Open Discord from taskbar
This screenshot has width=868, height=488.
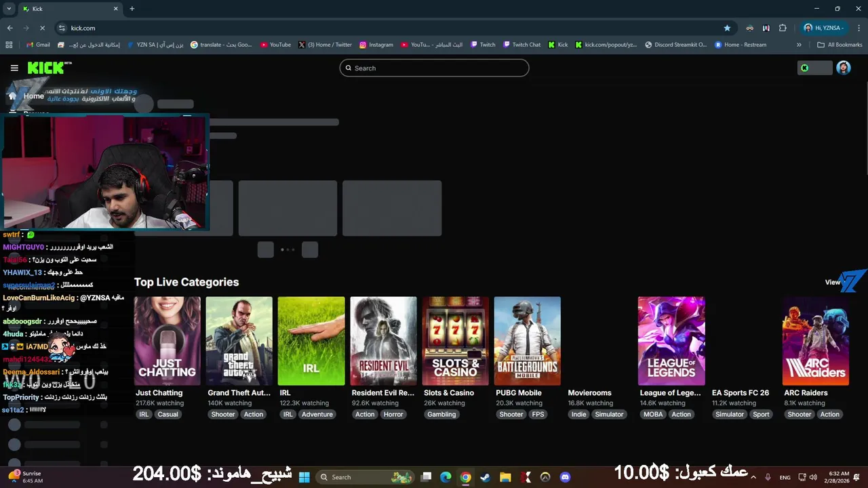coord(565,477)
